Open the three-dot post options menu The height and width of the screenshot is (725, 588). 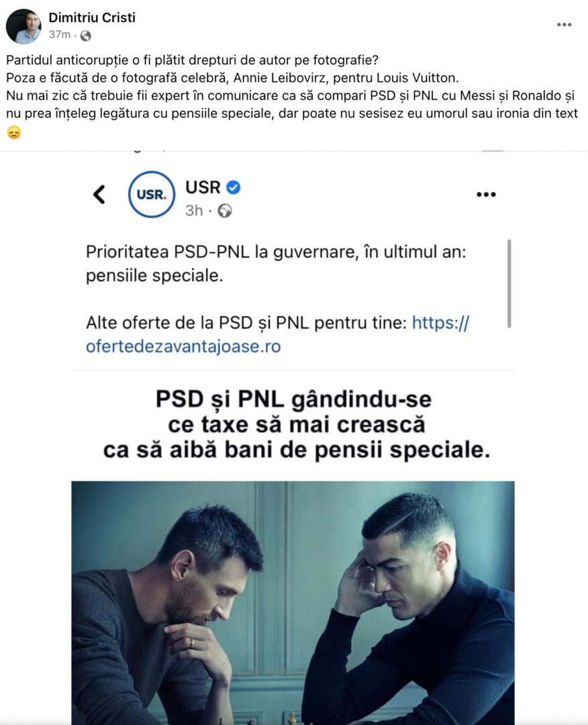564,25
